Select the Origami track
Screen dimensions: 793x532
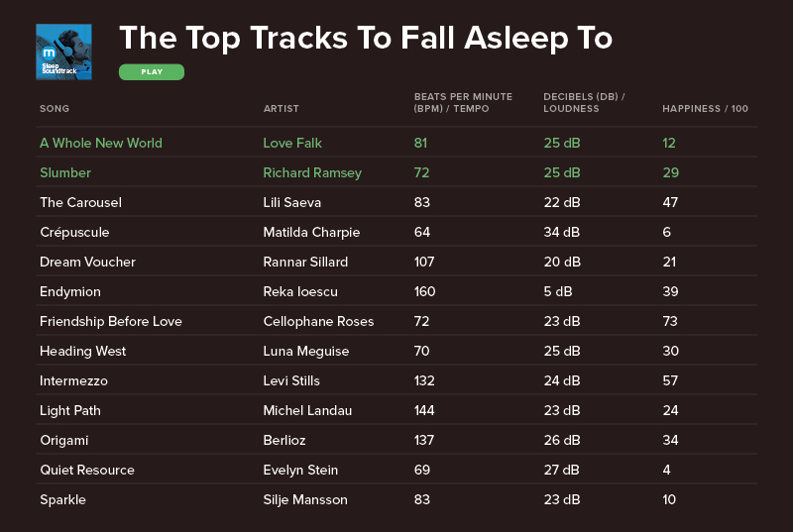point(64,441)
